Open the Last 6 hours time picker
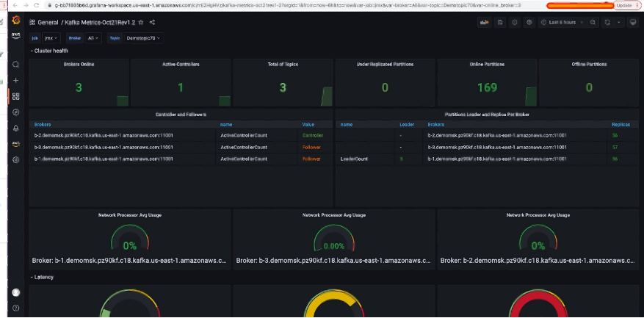 562,23
